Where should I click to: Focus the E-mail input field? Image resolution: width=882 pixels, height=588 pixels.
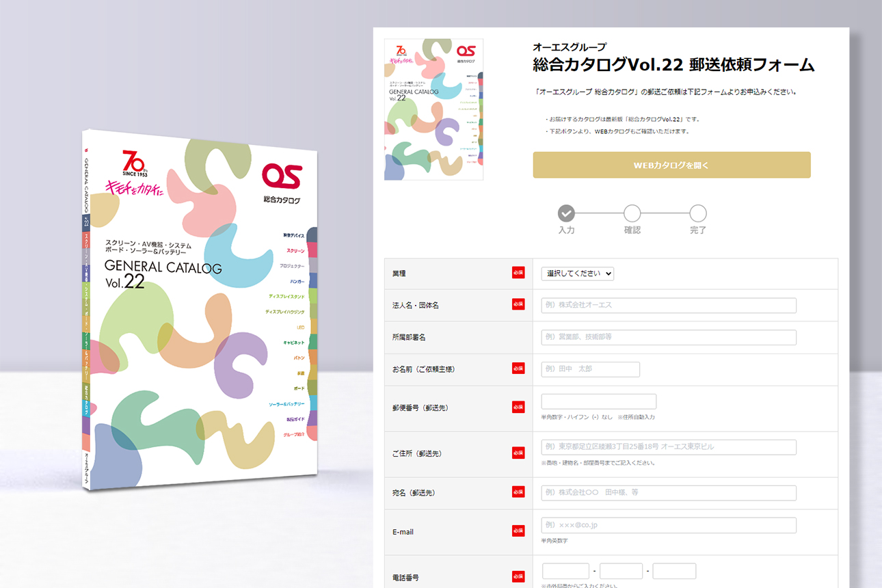(669, 525)
